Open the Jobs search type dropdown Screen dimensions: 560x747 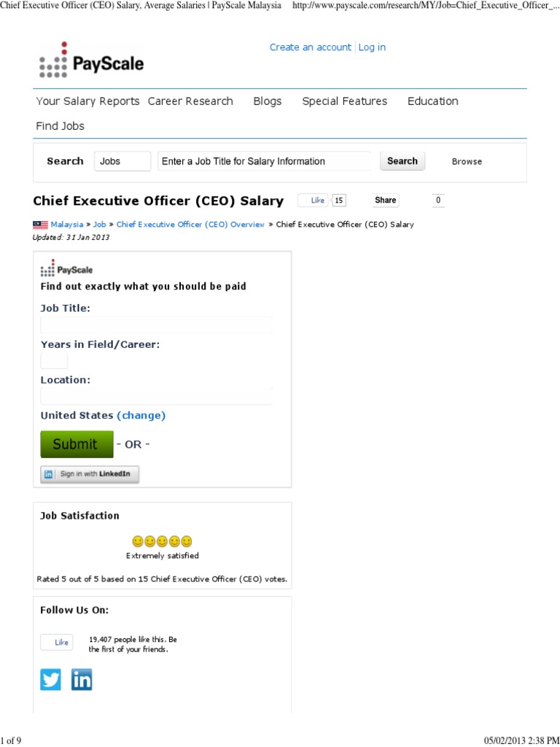(x=122, y=161)
